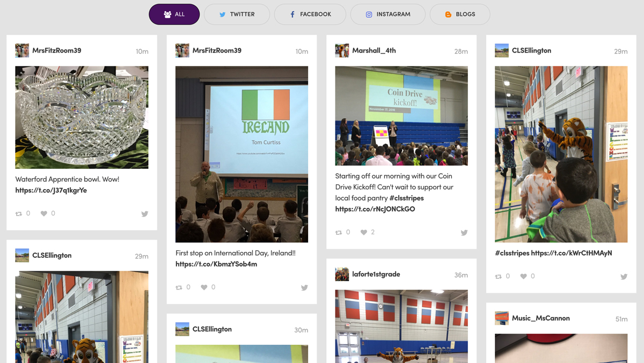
Task: Like the Waterford Apprentice bowl tweet
Action: (45, 213)
